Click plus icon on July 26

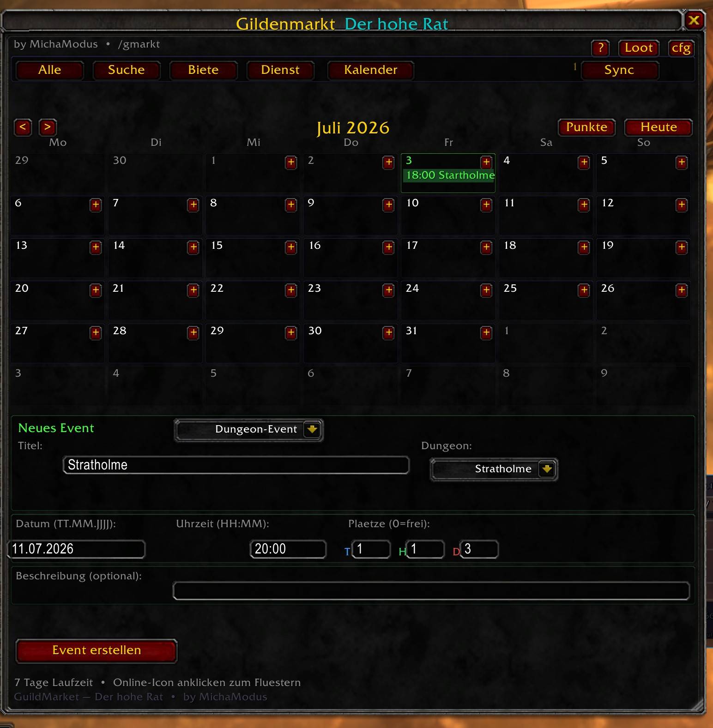682,290
